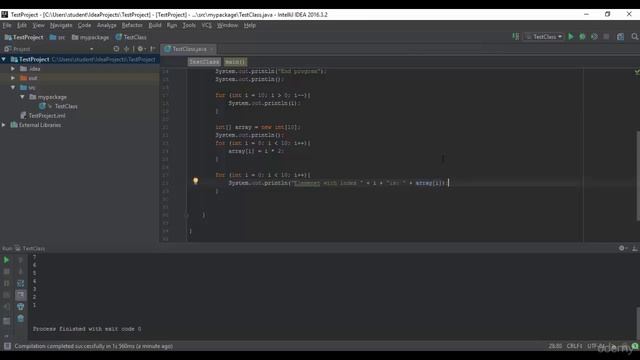
Task: Expand External Libraries node
Action: coord(4,125)
